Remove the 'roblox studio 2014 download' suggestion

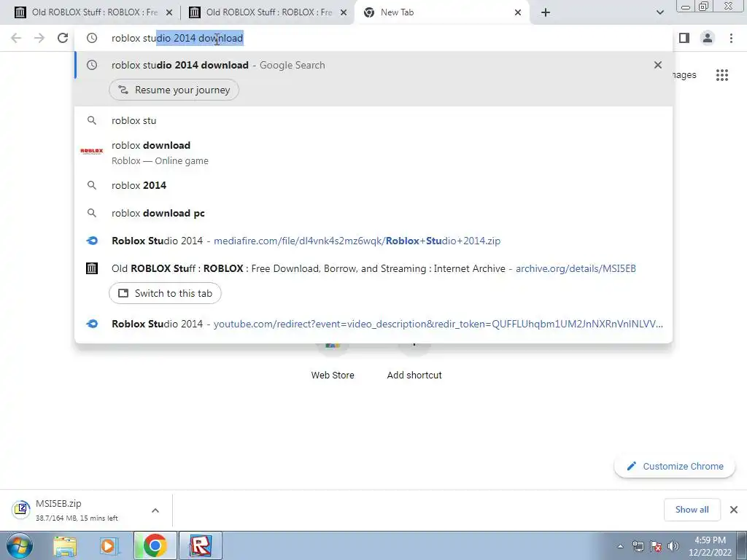tap(658, 65)
